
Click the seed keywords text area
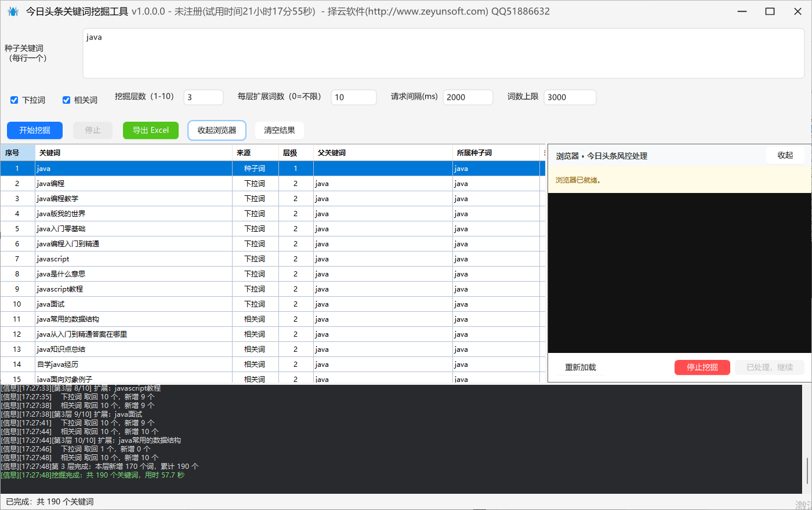(444, 53)
